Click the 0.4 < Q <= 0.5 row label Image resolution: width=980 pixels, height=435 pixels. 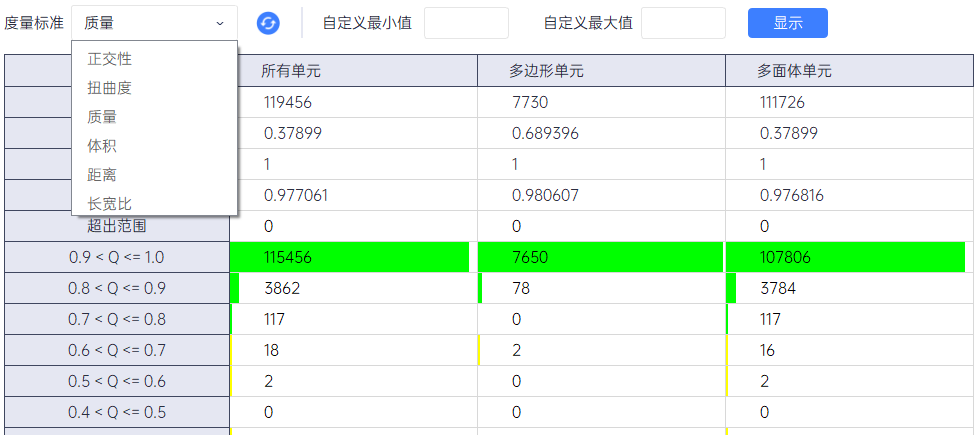coord(117,412)
